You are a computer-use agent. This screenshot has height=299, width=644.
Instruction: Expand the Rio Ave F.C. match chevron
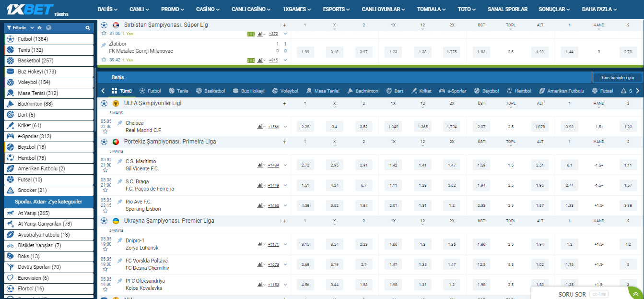[x=285, y=205]
